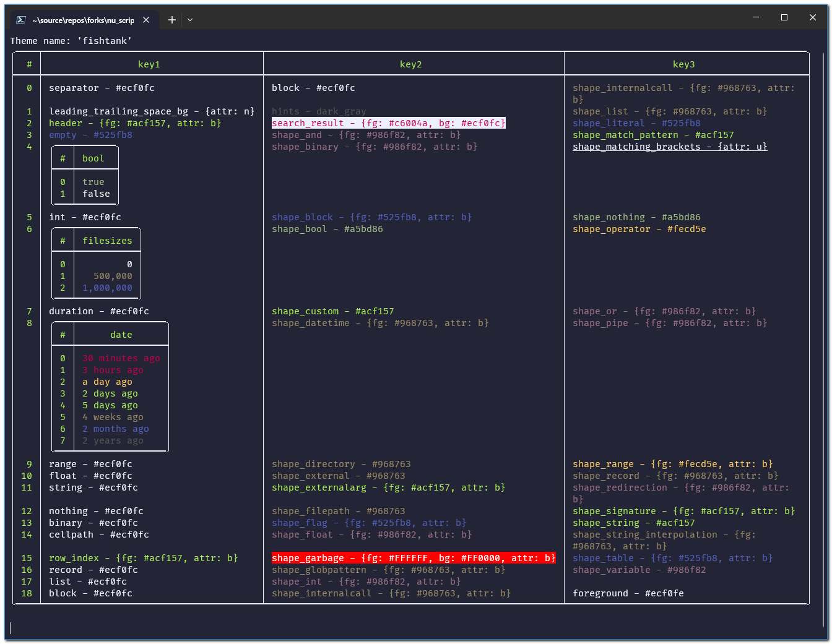
Task: Click the key1 column header
Action: [x=149, y=64]
